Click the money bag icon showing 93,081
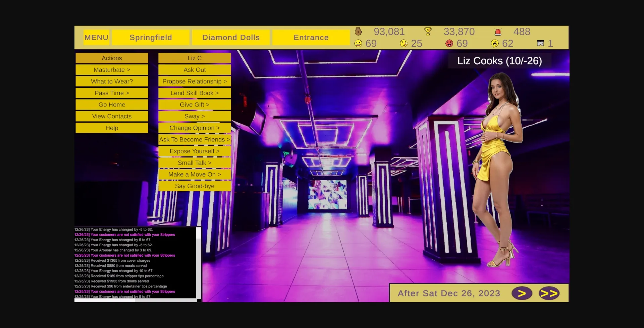This screenshot has height=328, width=644. pos(358,31)
